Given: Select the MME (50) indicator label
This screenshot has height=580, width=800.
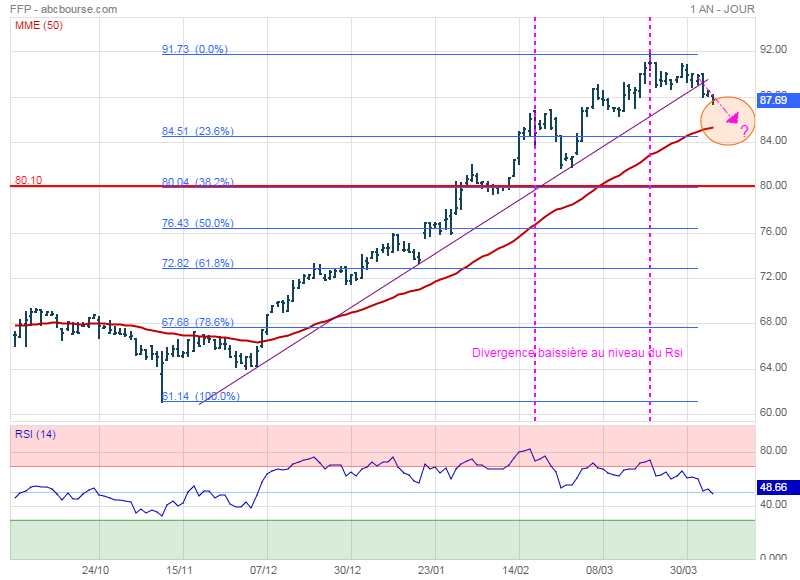Looking at the screenshot, I should (39, 25).
